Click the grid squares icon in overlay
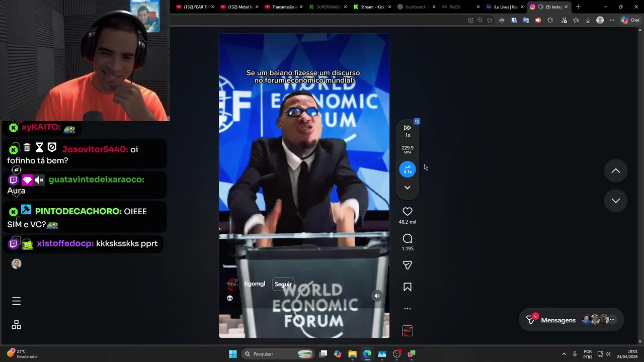The height and width of the screenshot is (362, 644). click(16, 325)
